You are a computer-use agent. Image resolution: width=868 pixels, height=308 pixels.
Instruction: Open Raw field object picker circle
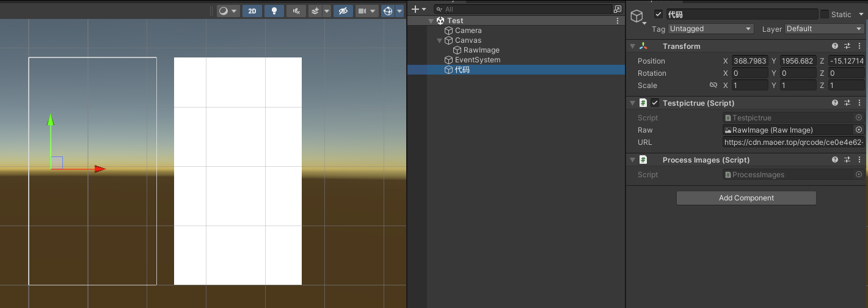pos(859,130)
